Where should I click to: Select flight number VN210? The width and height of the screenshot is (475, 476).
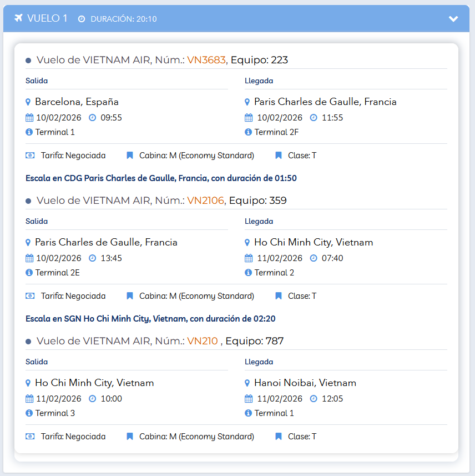203,341
